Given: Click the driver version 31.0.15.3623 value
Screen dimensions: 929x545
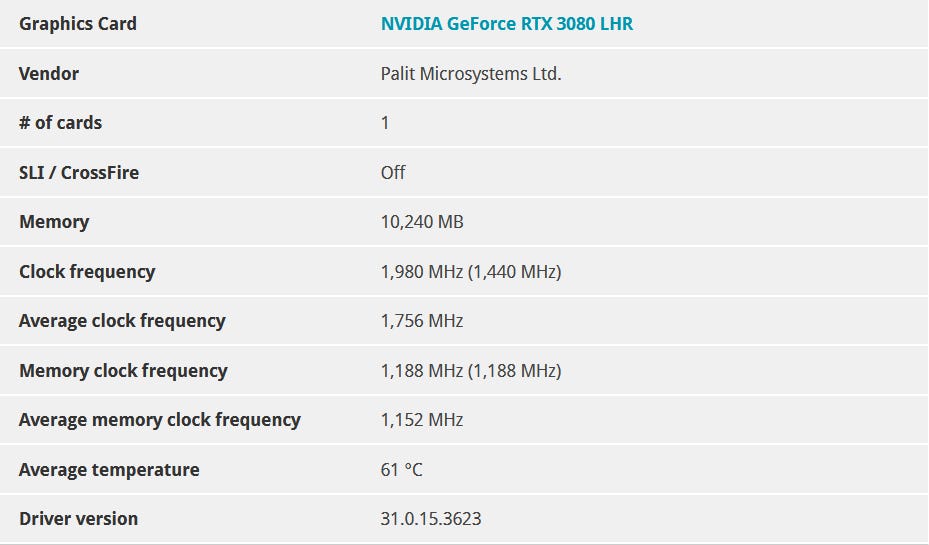Looking at the screenshot, I should coord(431,519).
